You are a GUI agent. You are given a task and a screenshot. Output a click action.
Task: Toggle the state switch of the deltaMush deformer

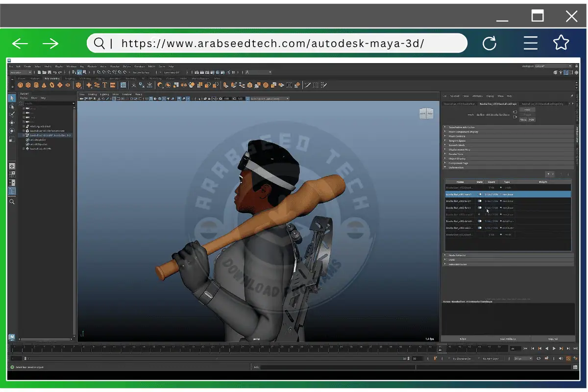pyautogui.click(x=480, y=221)
